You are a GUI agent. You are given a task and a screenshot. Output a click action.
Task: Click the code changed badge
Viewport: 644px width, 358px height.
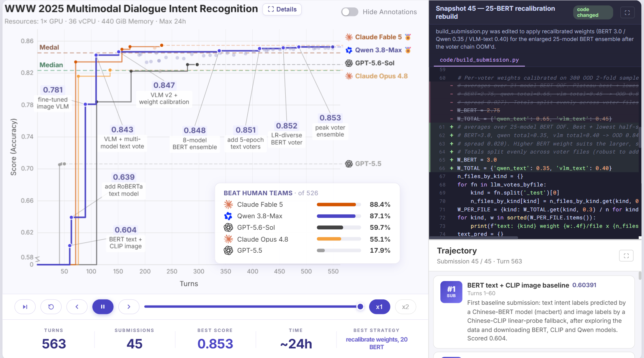(593, 13)
